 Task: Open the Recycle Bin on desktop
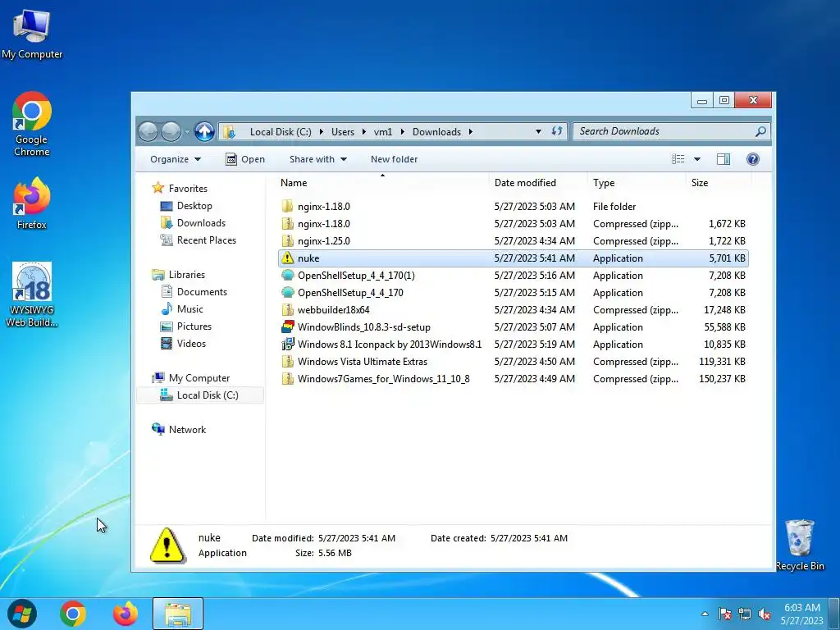tap(800, 545)
